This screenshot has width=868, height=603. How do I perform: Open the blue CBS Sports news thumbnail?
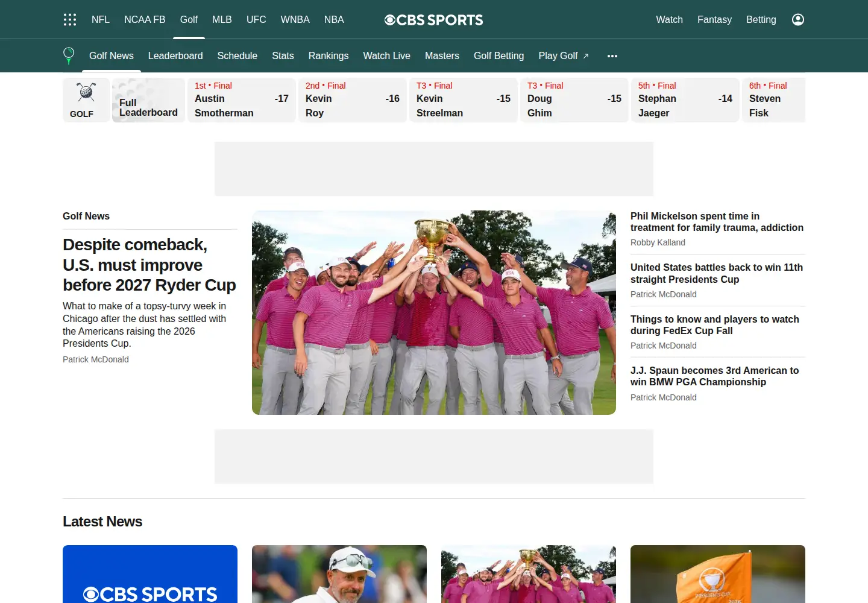[x=150, y=574]
